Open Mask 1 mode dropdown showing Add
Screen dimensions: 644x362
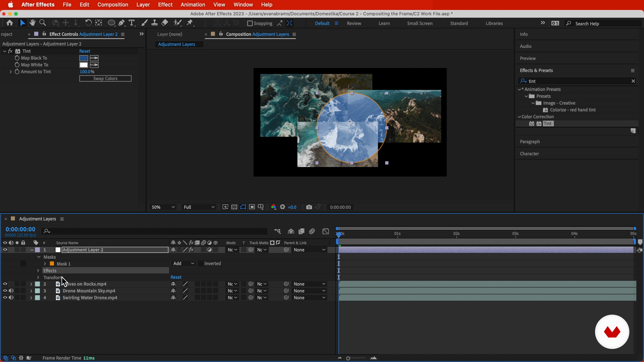[x=183, y=264]
